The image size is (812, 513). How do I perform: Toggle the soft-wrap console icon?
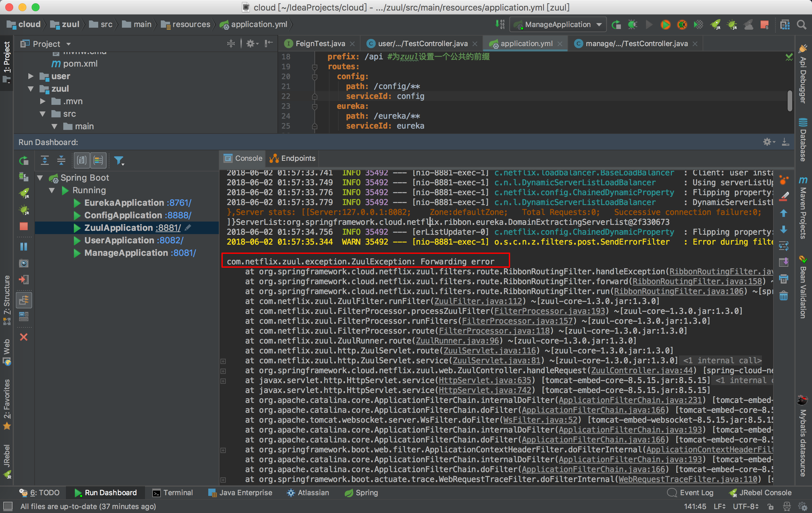click(x=783, y=246)
